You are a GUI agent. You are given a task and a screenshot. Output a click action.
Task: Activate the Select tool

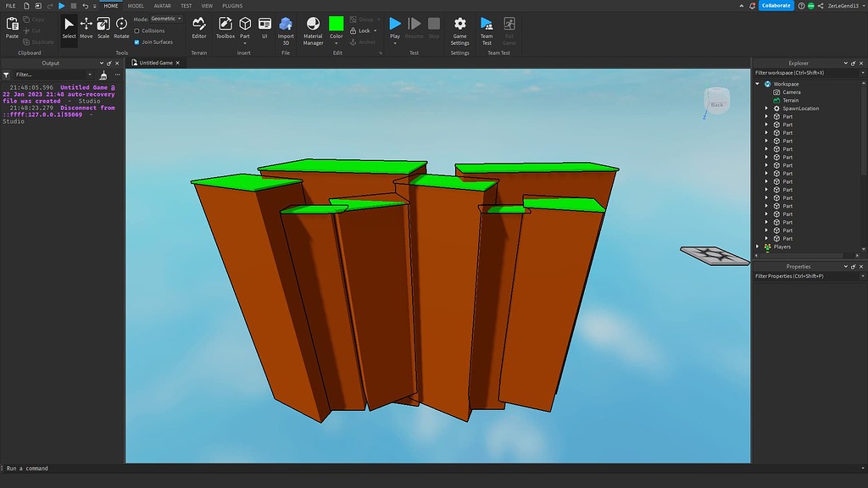pos(69,28)
